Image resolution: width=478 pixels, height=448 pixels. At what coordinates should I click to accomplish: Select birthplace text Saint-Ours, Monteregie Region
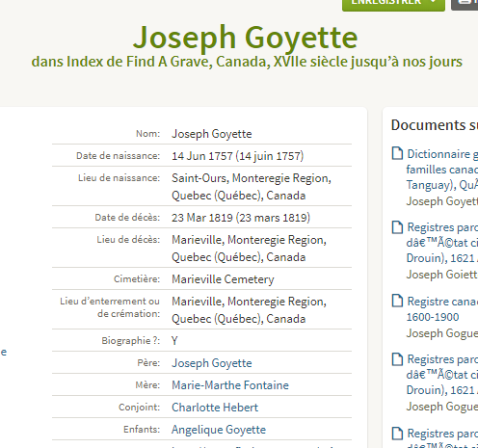click(x=252, y=178)
